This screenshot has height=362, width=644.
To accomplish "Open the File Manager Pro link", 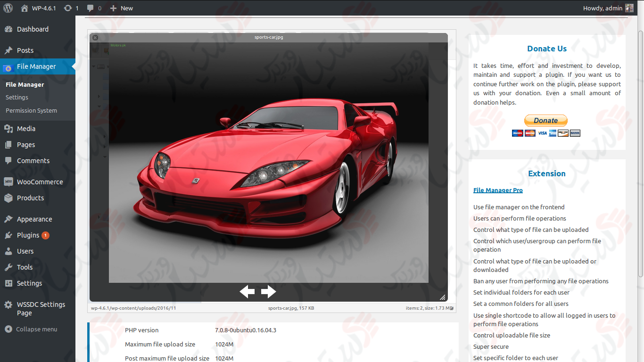I will (498, 190).
